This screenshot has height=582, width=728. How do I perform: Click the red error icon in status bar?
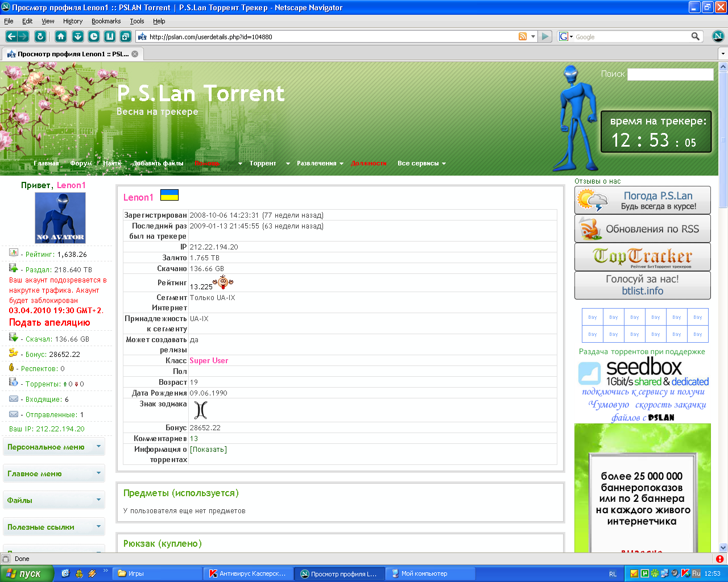point(719,559)
